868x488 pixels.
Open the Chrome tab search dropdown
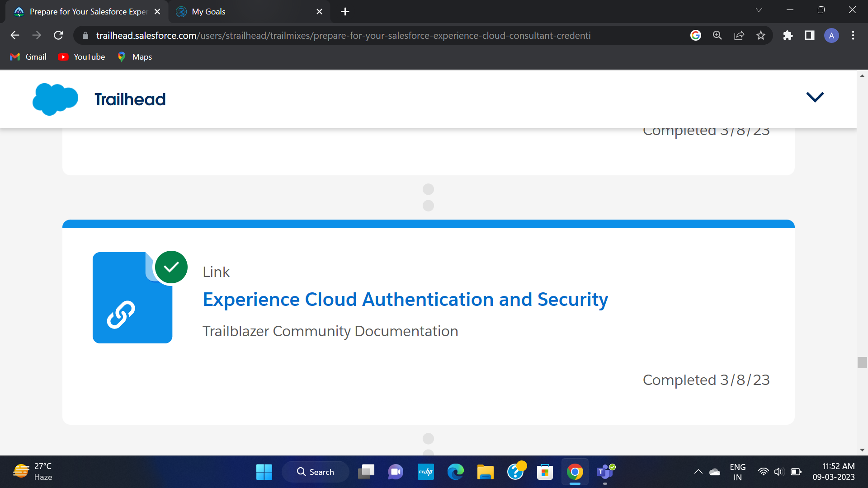pos(759,10)
